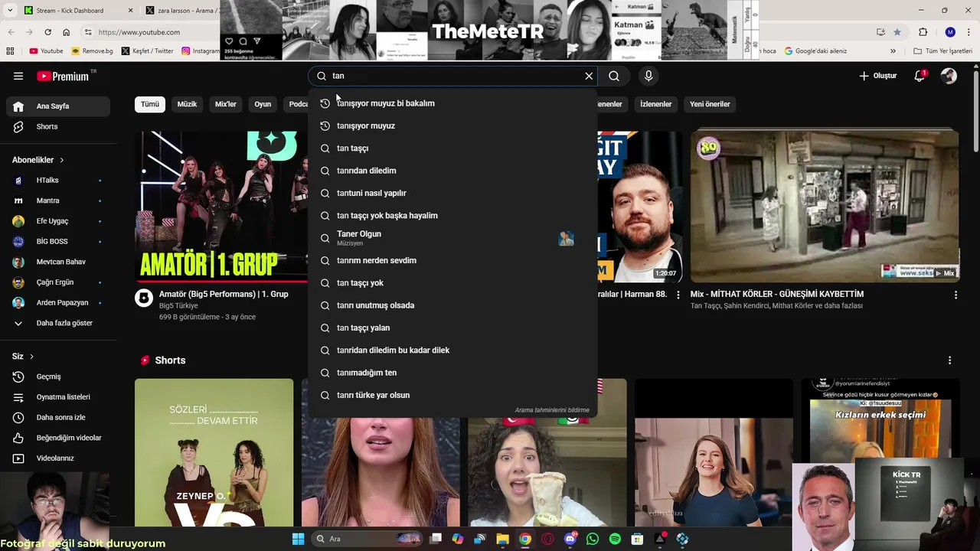
Task: Select suggestion 'tanışıyor muyuz bi bakalım'
Action: tap(452, 103)
